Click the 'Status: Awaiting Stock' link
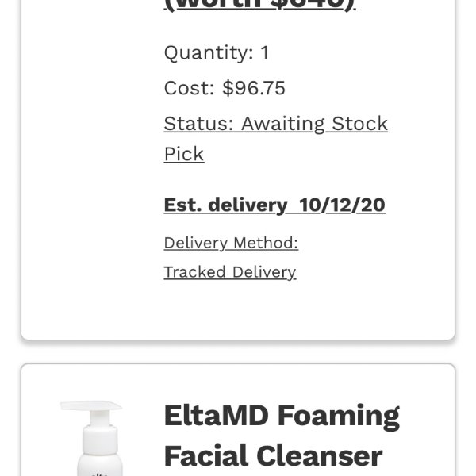 [x=275, y=124]
